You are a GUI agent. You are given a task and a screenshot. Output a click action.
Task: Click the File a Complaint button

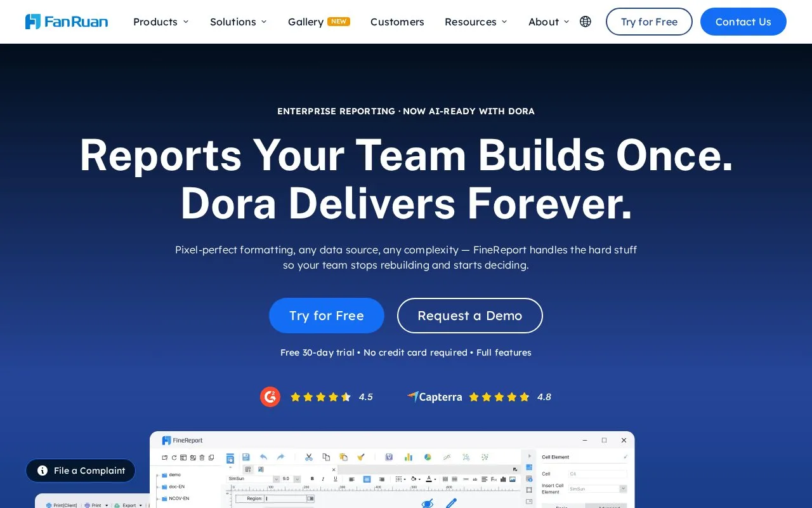81,471
